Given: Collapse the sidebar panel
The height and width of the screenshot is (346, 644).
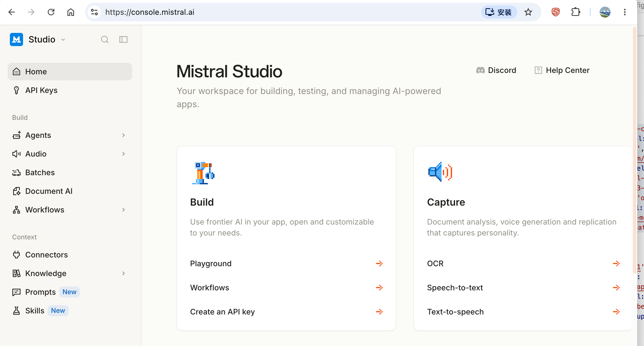Looking at the screenshot, I should pyautogui.click(x=123, y=39).
